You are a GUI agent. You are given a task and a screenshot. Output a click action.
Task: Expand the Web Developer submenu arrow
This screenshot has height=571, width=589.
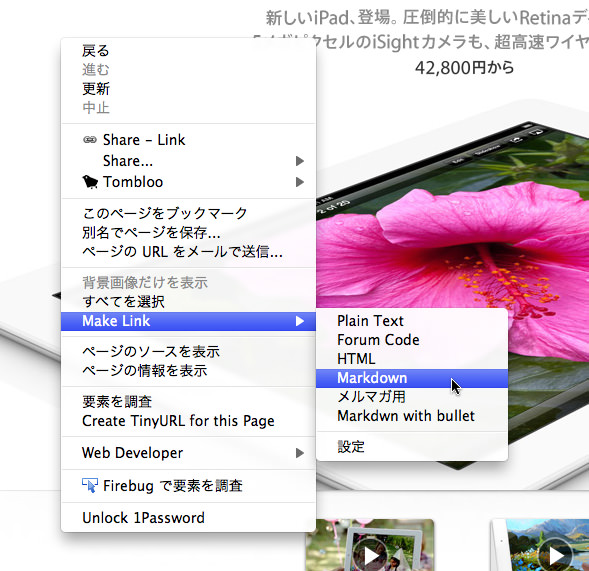(x=299, y=453)
